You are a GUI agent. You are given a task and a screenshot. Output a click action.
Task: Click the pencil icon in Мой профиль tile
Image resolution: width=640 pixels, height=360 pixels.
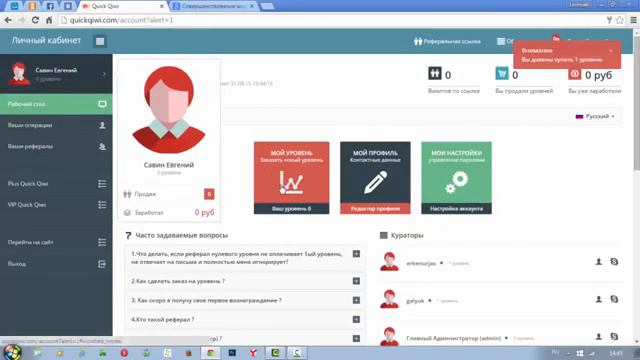pyautogui.click(x=375, y=182)
